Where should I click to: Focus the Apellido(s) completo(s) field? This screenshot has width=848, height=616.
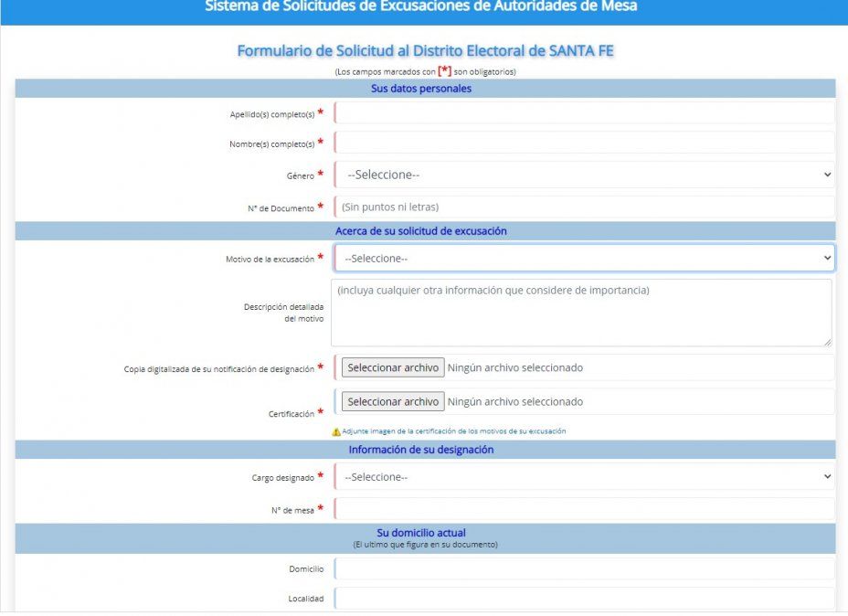[584, 113]
